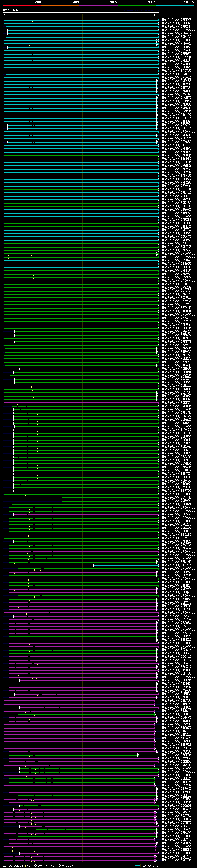Screen dimensions: 197x868
Task: Select the UniRef100_C1BU34 hit
Action: click(x=177, y=694)
